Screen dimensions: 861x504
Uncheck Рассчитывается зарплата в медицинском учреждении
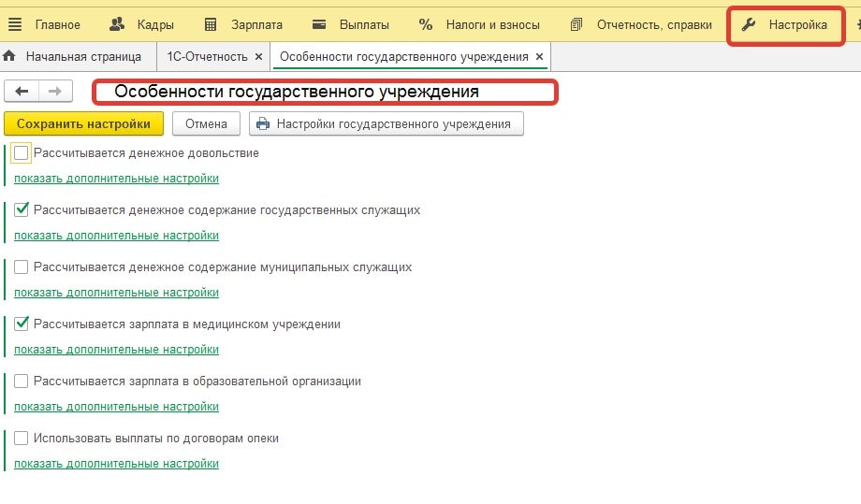[22, 324]
